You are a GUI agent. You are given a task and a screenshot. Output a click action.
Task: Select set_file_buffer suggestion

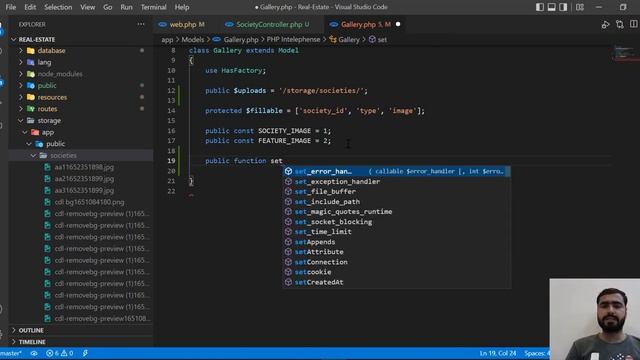(396, 191)
